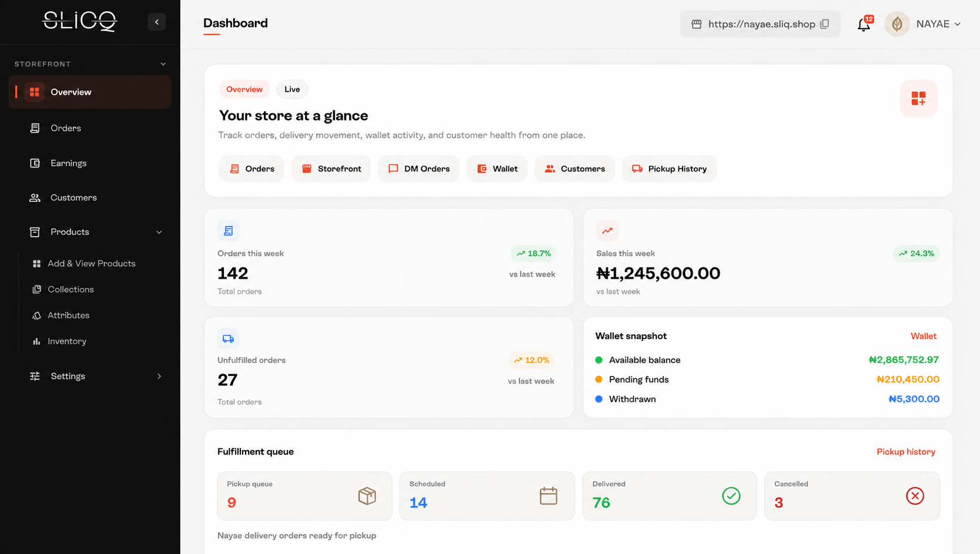Screen dimensions: 980x554
Task: Click the Delivered checkmark icon
Action: [x=731, y=496]
